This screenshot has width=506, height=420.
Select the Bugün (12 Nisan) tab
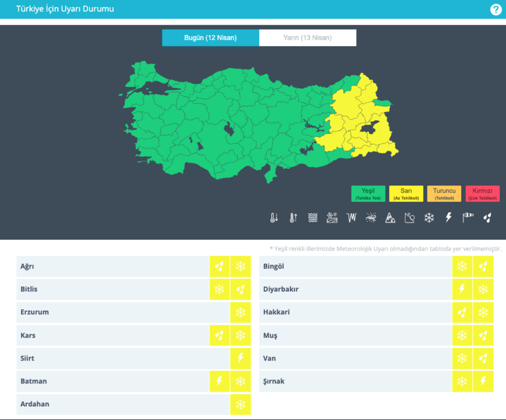210,38
